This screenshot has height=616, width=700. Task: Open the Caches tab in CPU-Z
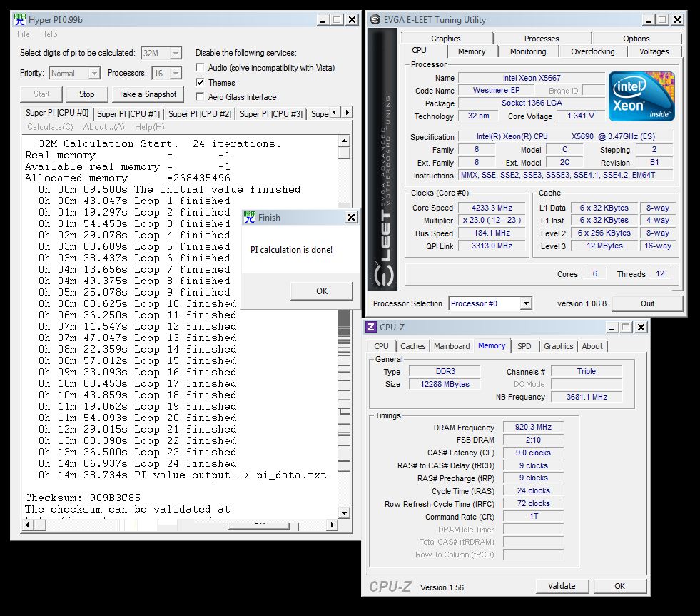(413, 346)
